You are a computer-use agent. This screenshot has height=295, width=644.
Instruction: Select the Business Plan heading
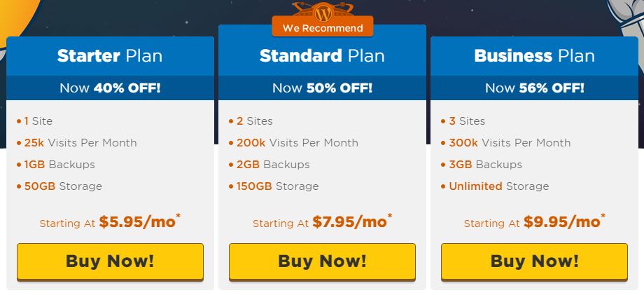click(534, 56)
